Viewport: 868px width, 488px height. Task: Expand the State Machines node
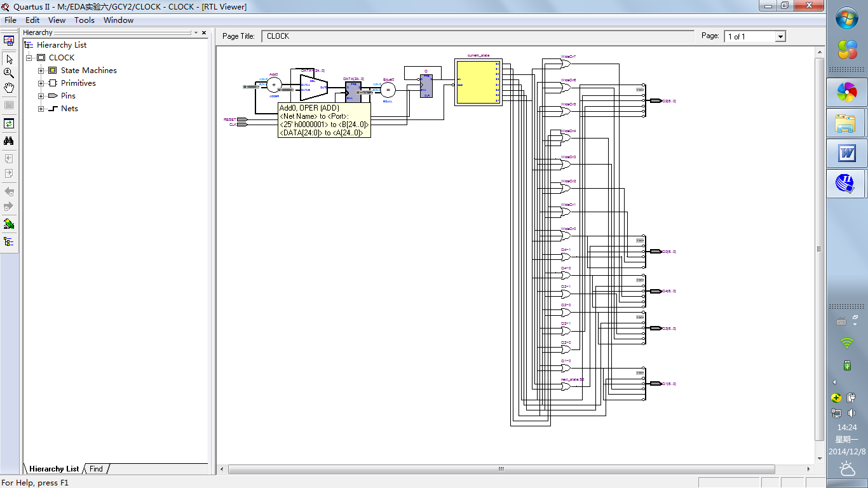pos(41,71)
